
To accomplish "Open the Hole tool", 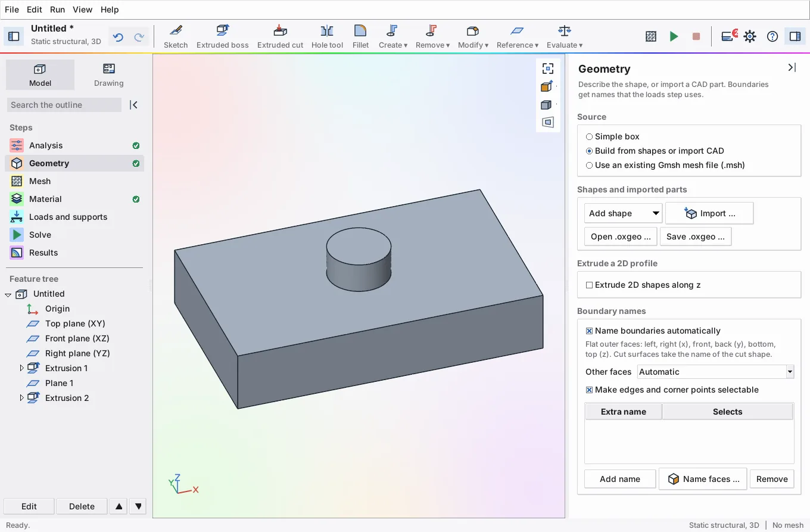I will coord(327,36).
